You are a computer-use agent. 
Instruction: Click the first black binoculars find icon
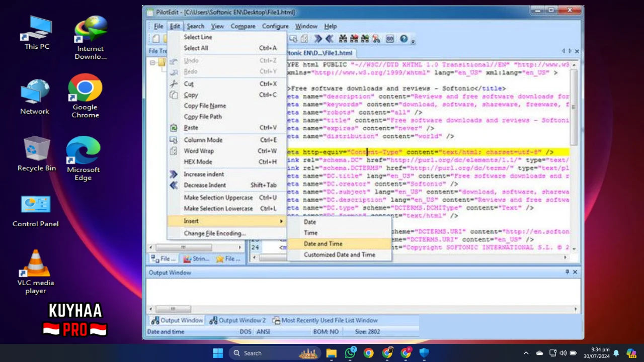click(343, 39)
